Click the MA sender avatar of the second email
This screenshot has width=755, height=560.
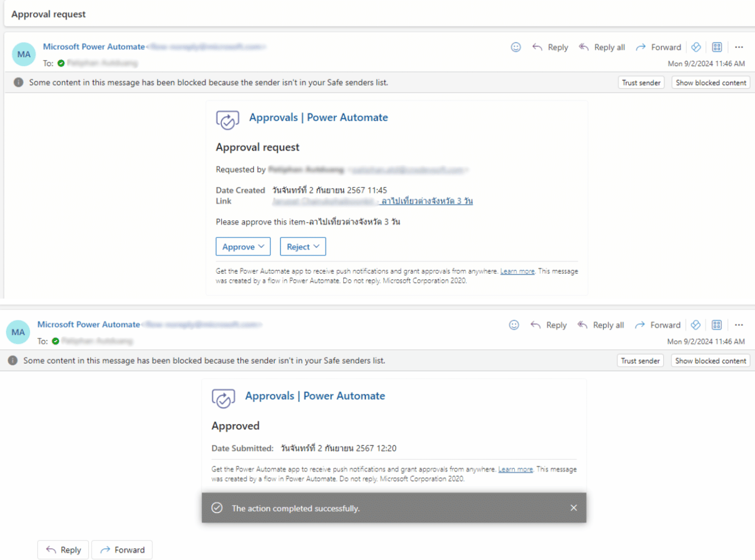(18, 332)
